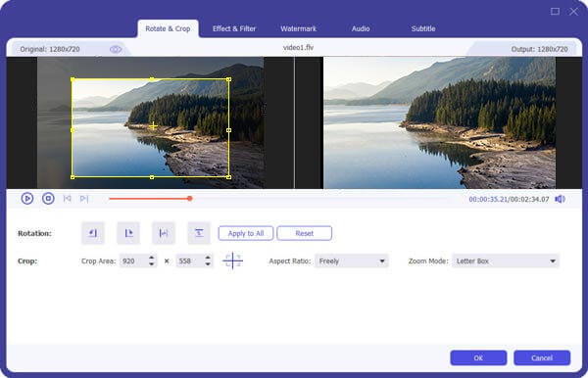Increase crop height value
Image resolution: width=588 pixels, height=378 pixels.
208,258
